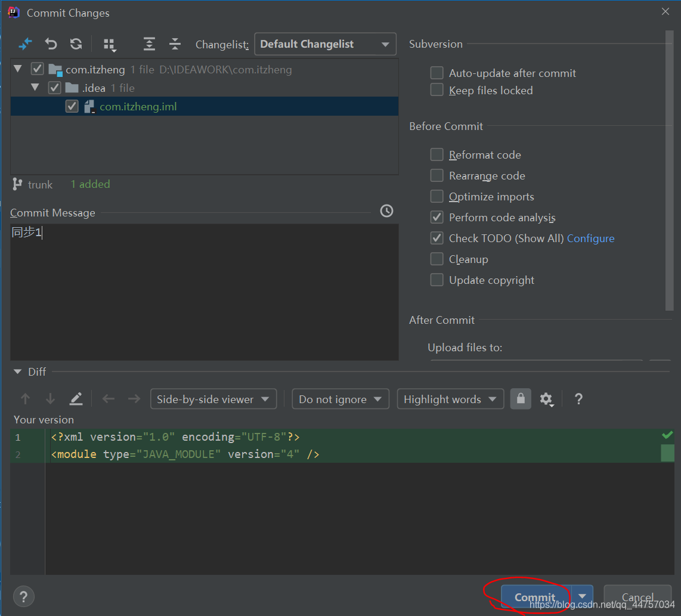Click the Configure link

[x=590, y=239]
